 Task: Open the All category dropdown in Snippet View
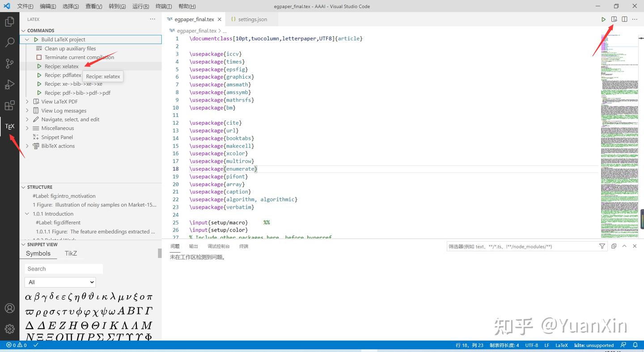(60, 282)
